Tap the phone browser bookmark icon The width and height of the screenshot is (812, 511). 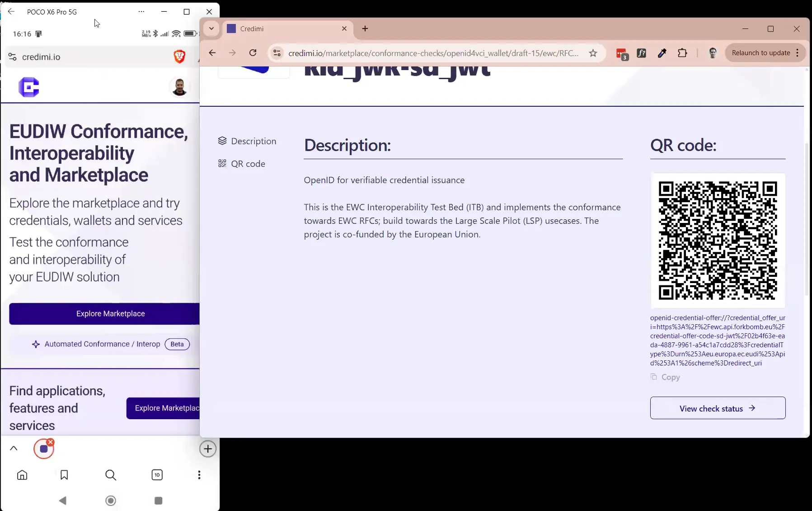coord(64,475)
